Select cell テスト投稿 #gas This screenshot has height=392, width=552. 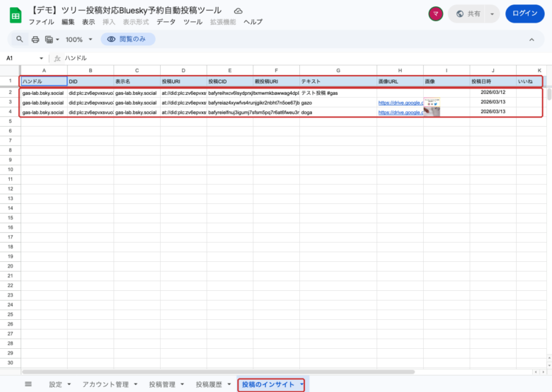(338, 93)
